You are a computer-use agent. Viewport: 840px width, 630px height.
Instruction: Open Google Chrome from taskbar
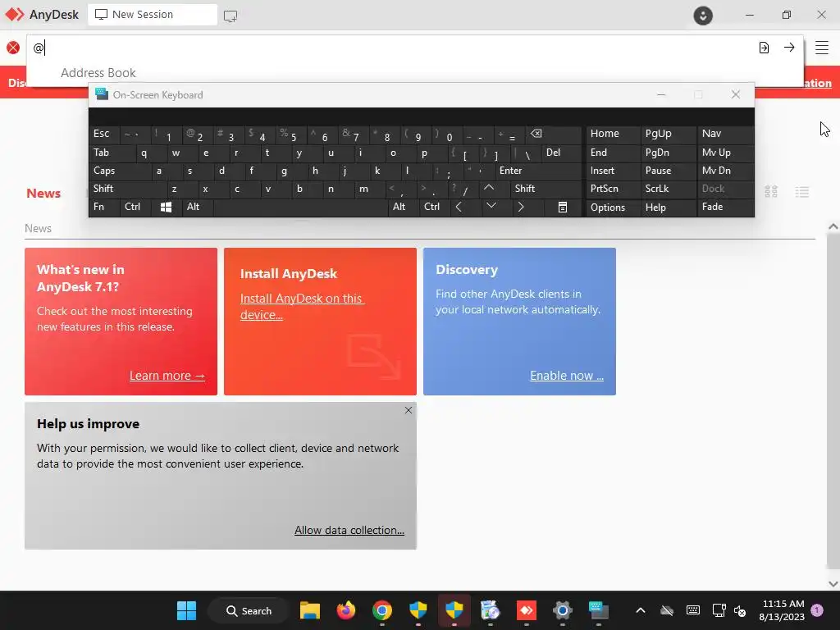(x=382, y=610)
